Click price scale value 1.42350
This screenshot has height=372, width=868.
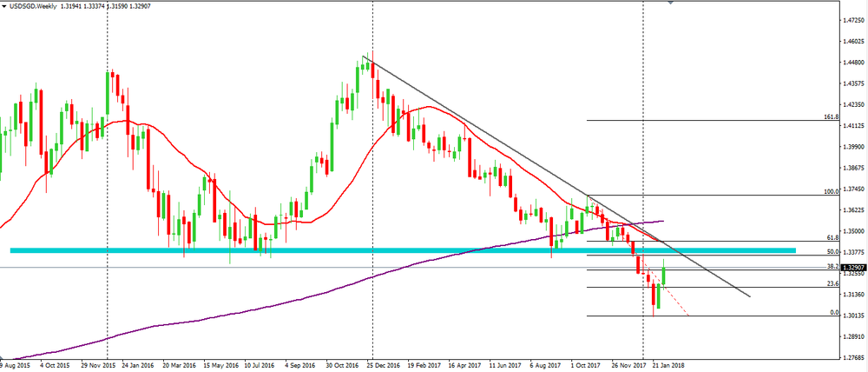pos(854,104)
